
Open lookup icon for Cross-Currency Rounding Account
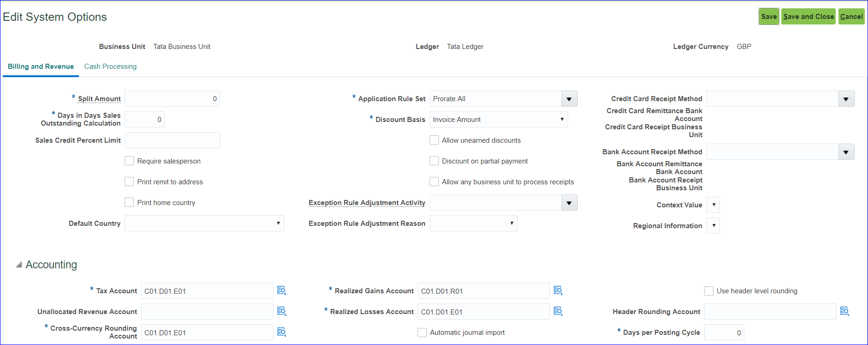[281, 332]
